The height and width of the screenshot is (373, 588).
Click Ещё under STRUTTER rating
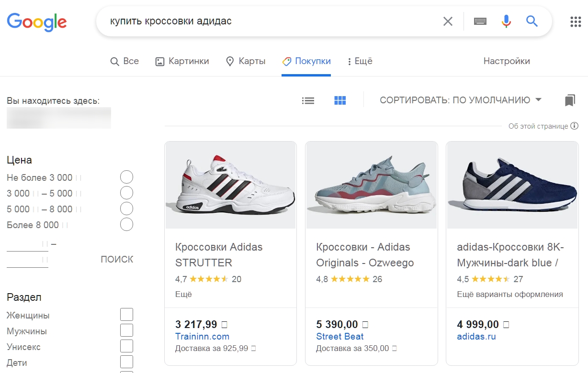pos(183,294)
